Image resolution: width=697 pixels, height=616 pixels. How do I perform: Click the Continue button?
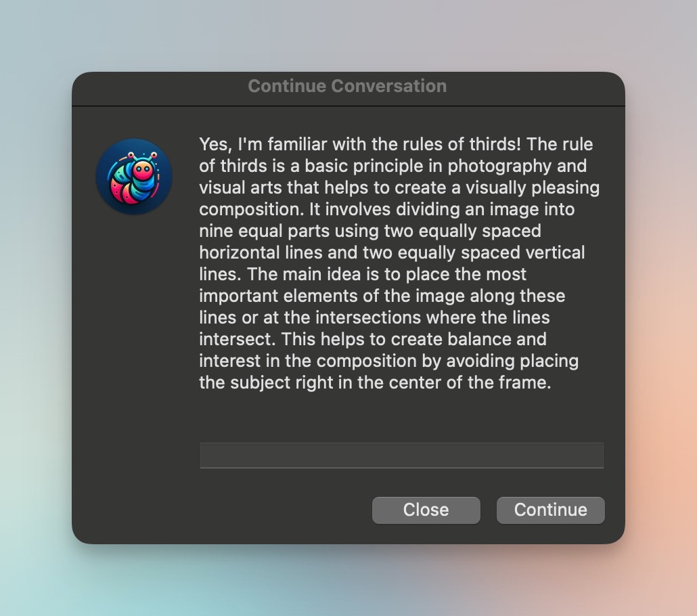point(550,510)
